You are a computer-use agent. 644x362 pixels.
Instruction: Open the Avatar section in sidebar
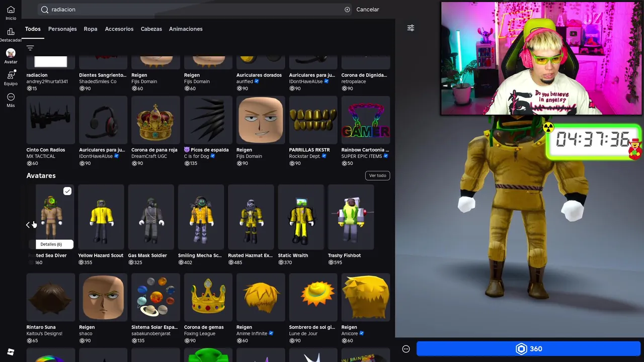pos(11,56)
